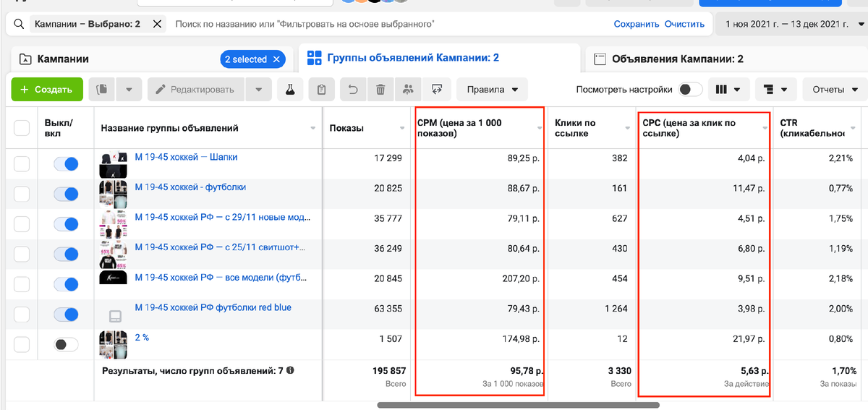Click the export/share arrows icon
The width and height of the screenshot is (868, 410).
coord(436,90)
